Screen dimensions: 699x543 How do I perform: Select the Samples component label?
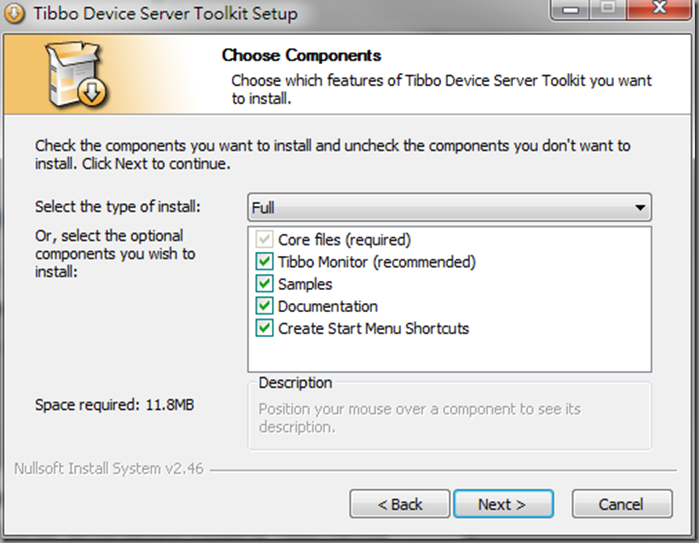(x=305, y=284)
